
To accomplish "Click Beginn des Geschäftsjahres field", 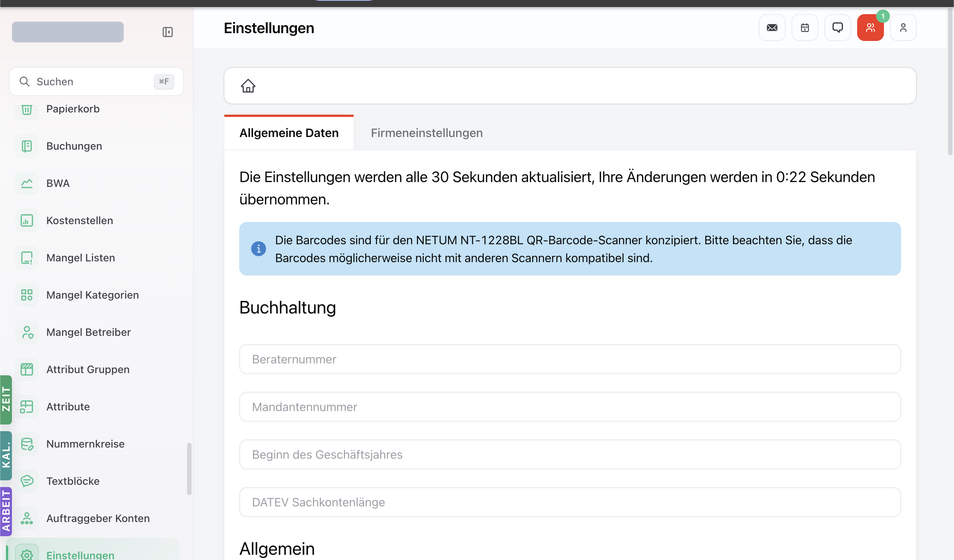I will point(570,454).
